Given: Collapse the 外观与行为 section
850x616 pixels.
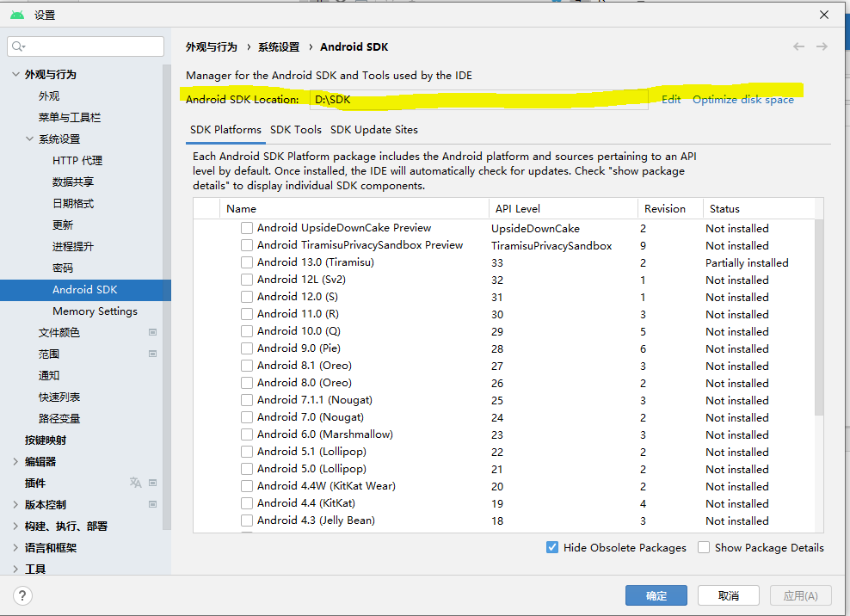Looking at the screenshot, I should click(15, 74).
